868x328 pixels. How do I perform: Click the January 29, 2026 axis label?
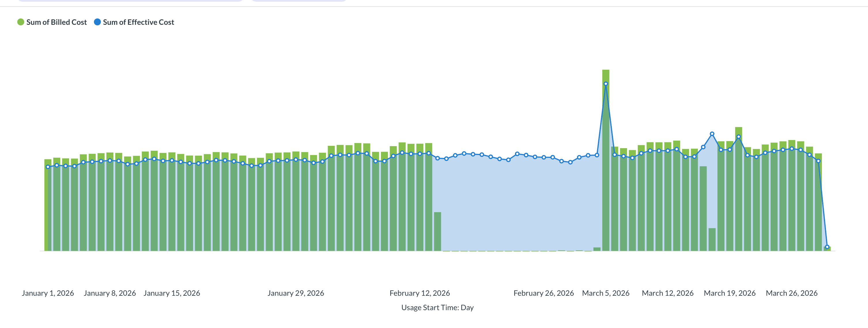point(296,293)
